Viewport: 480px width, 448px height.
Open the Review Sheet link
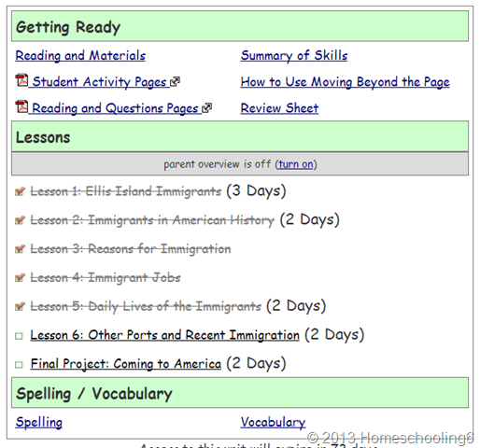279,108
